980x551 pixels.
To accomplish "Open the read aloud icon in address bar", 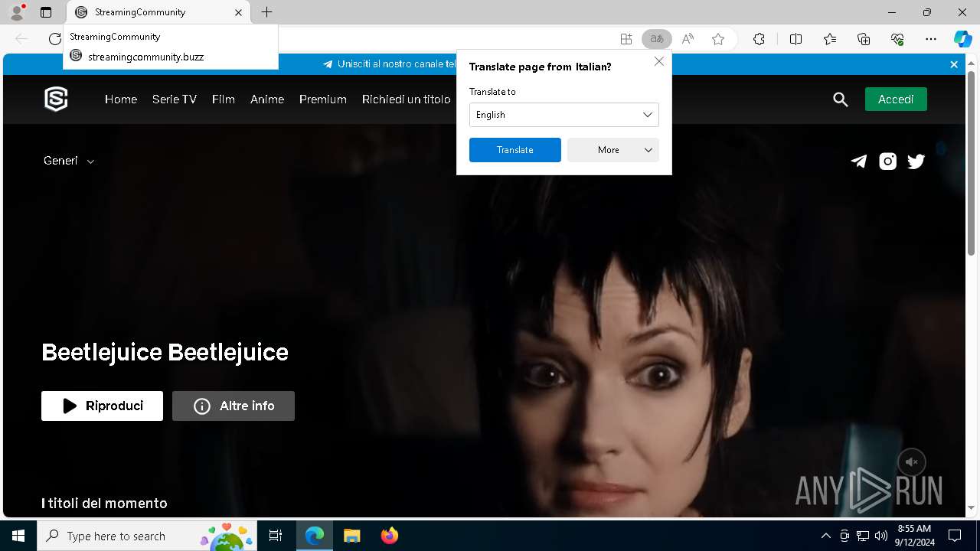I will [x=688, y=39].
